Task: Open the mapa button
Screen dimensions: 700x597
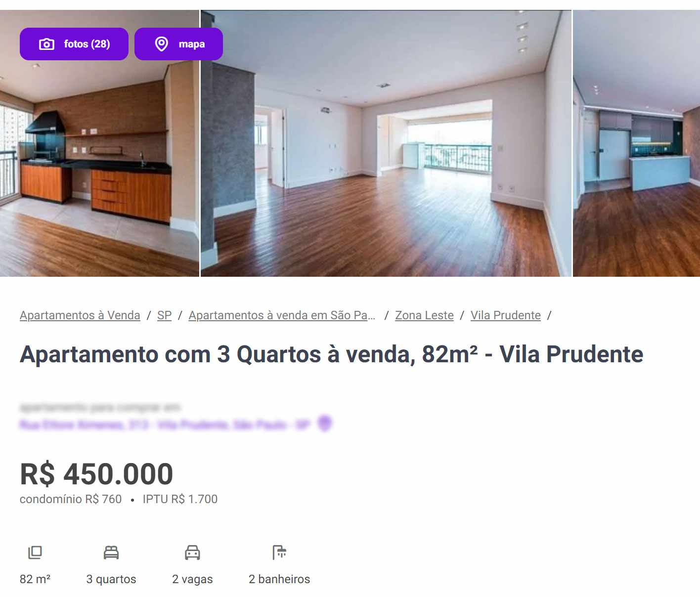Action: pyautogui.click(x=178, y=44)
